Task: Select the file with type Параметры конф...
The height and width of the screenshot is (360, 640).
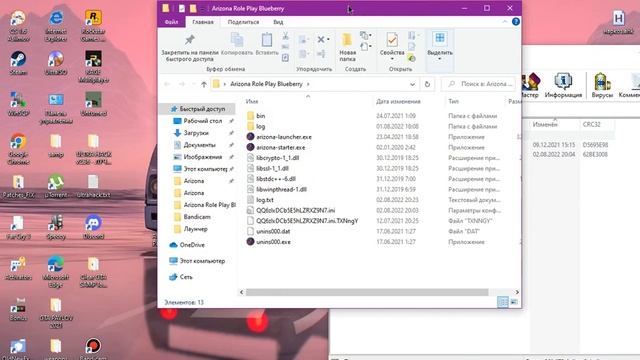Action: 296,210
